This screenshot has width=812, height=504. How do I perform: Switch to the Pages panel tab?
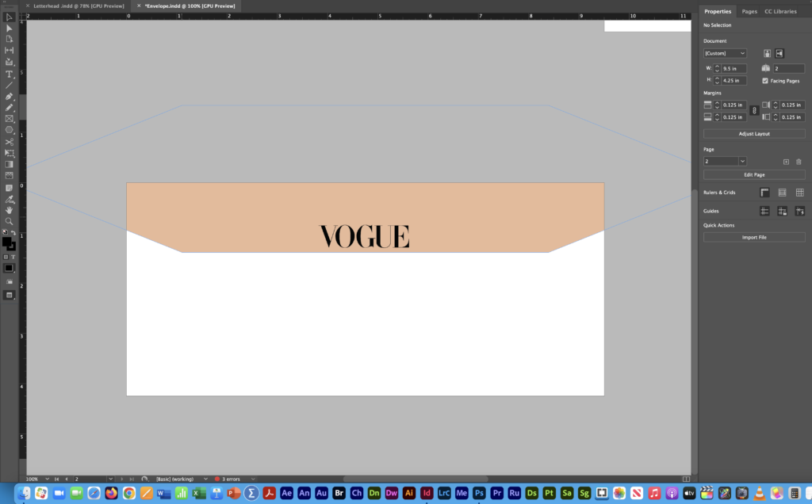click(x=749, y=11)
